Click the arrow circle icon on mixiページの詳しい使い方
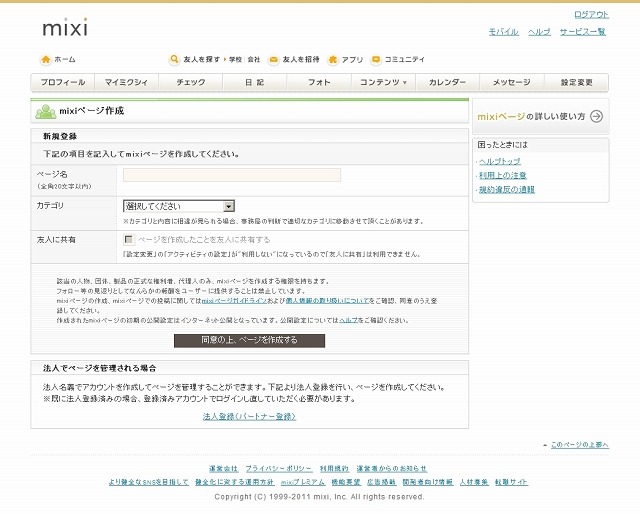 (x=596, y=116)
